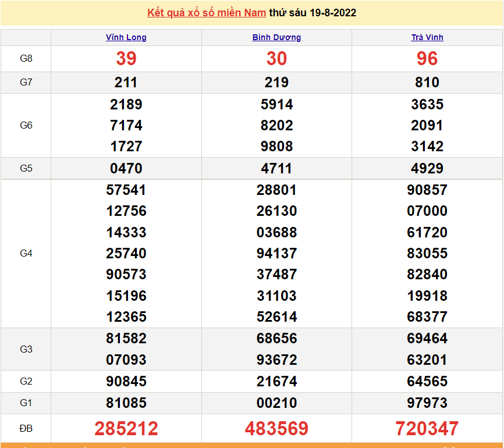
Task: Select G5 result 4929 for Trà Vinh
Action: [x=427, y=169]
